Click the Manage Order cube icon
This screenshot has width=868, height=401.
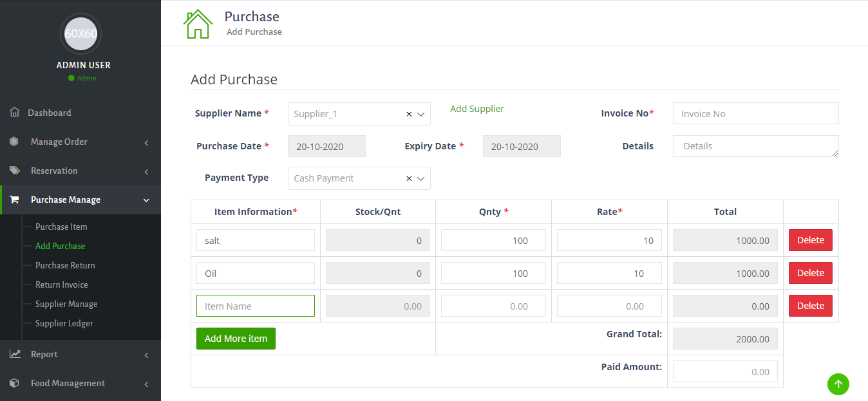[x=14, y=142]
